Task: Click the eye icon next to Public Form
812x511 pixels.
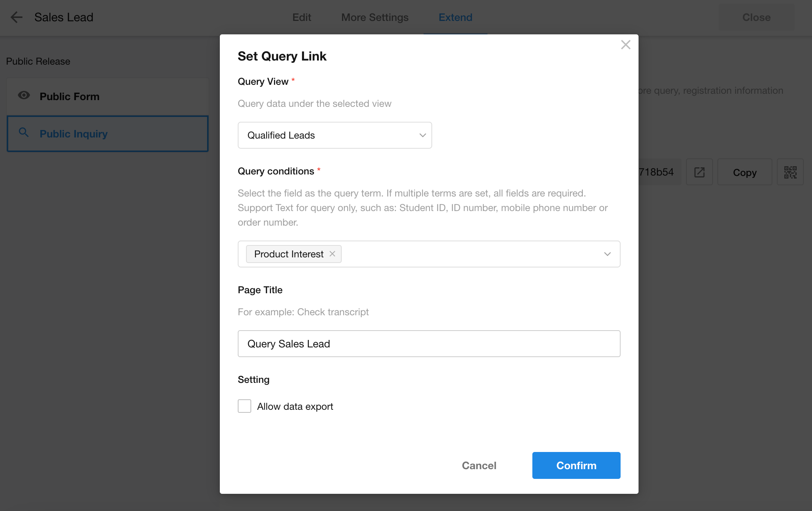Action: tap(24, 96)
